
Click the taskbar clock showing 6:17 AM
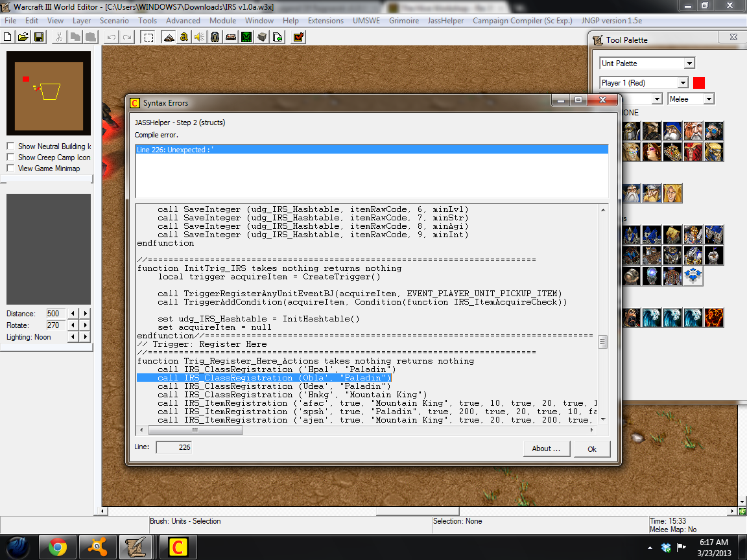tap(714, 548)
